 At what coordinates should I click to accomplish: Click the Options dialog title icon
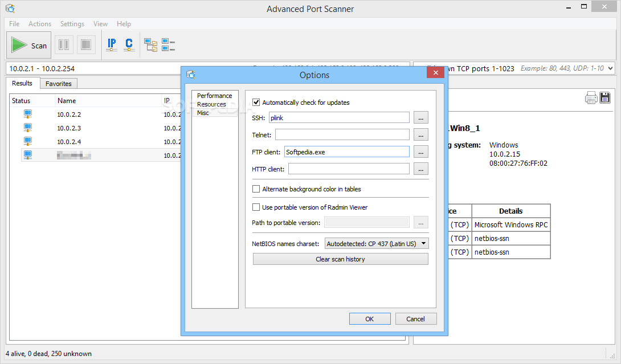pyautogui.click(x=191, y=75)
